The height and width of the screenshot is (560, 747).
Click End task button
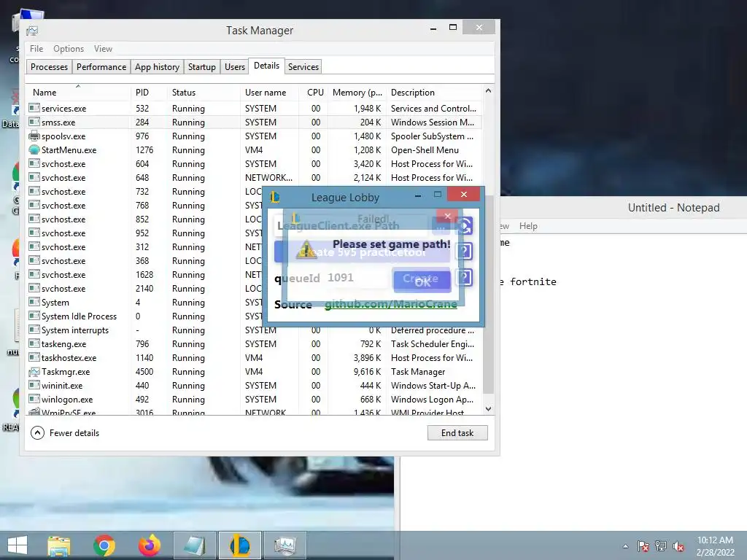(457, 433)
